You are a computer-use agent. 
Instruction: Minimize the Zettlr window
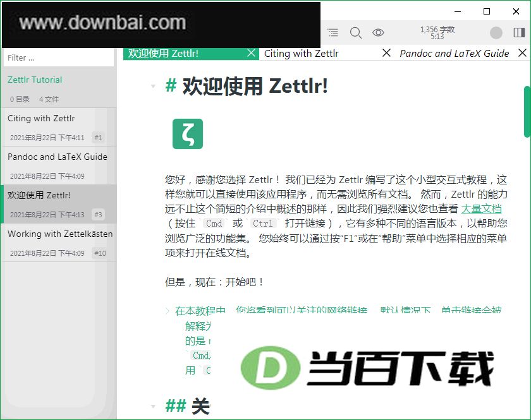click(x=458, y=11)
